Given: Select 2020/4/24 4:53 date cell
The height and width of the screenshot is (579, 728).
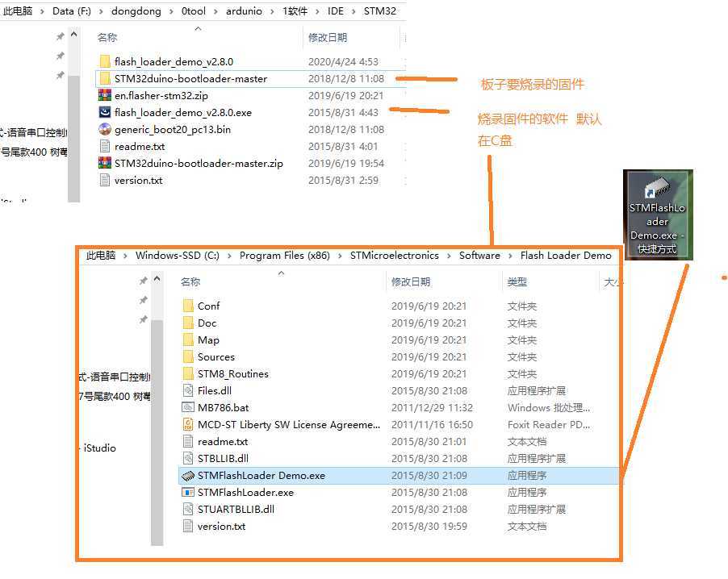Looking at the screenshot, I should 343,62.
